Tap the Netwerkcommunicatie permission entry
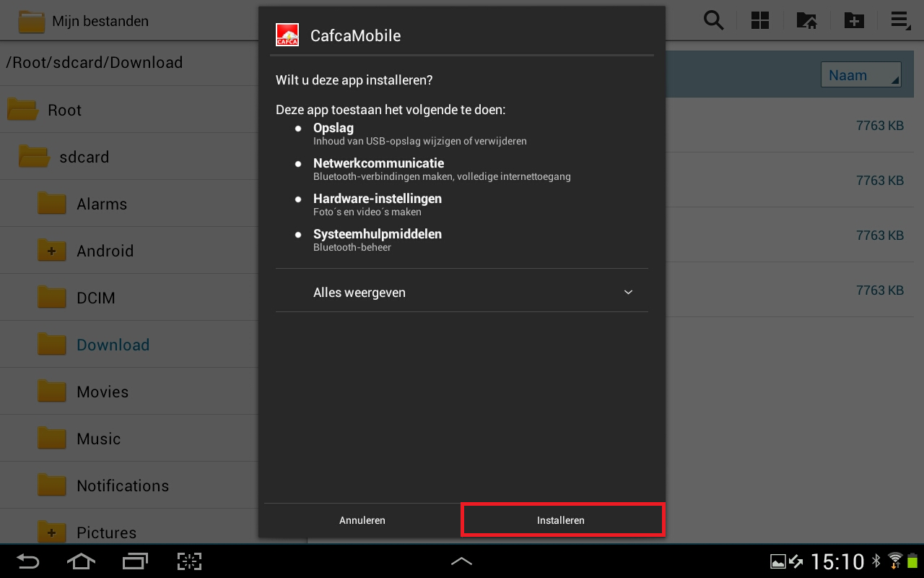The width and height of the screenshot is (924, 578). click(x=442, y=169)
